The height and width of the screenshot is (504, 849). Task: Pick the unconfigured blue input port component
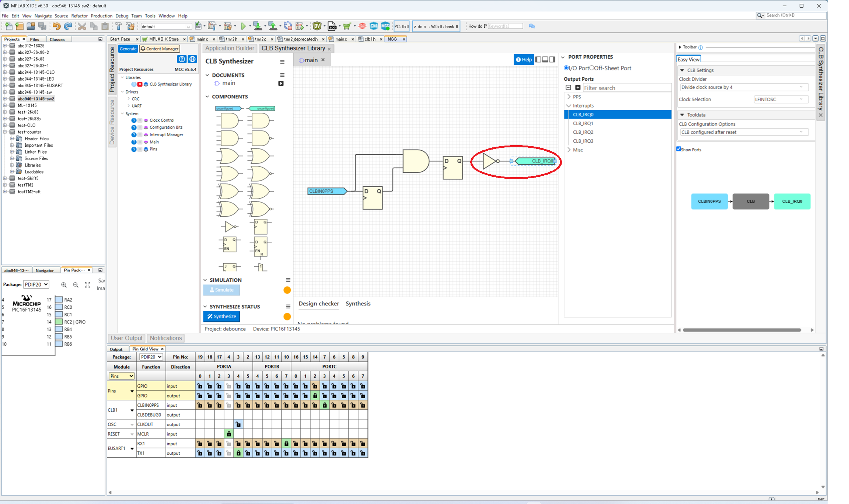click(229, 108)
